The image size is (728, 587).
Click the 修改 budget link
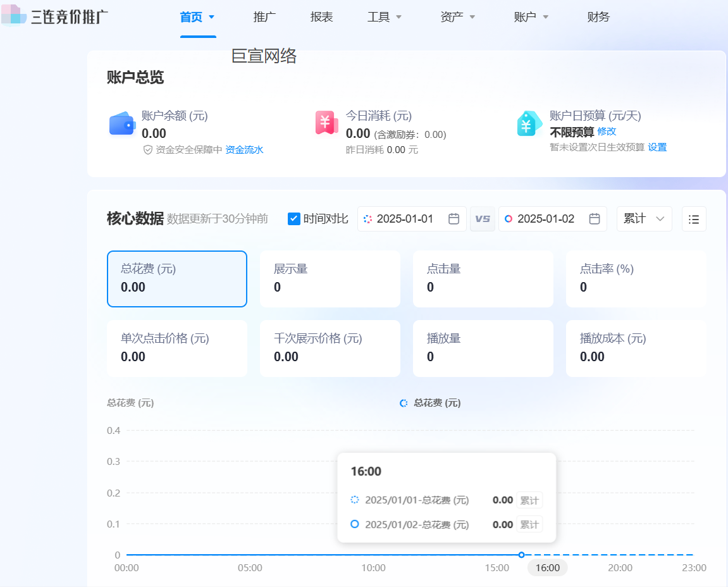pyautogui.click(x=607, y=132)
